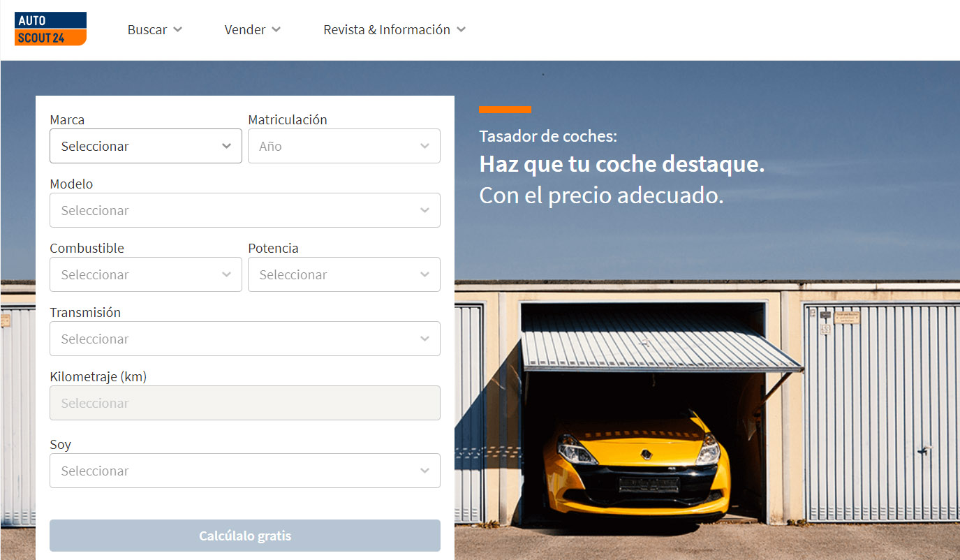Screen dimensions: 960x560
Task: Click the heading 'Haz que tu coche destaque.'
Action: (x=621, y=165)
